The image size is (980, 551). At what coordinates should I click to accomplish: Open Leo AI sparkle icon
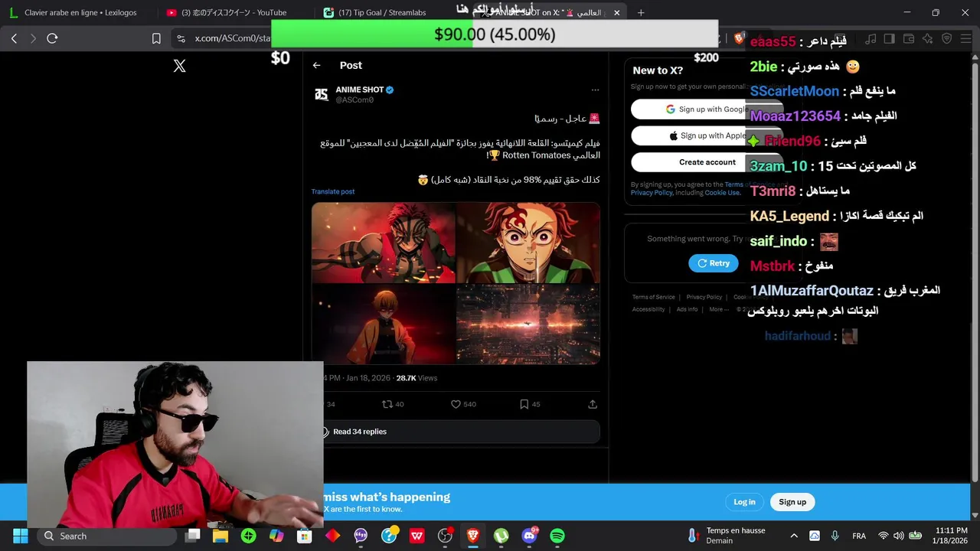coord(927,38)
